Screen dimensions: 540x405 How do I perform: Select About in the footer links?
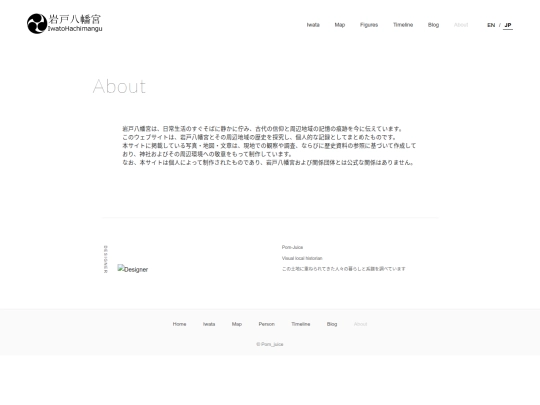coord(360,324)
